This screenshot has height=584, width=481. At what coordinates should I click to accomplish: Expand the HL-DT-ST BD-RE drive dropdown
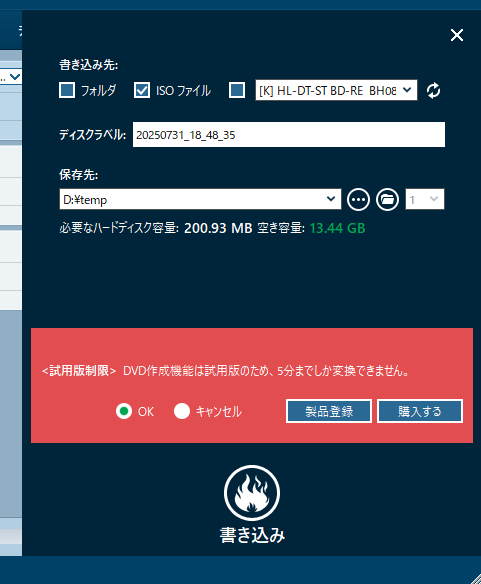(336, 90)
